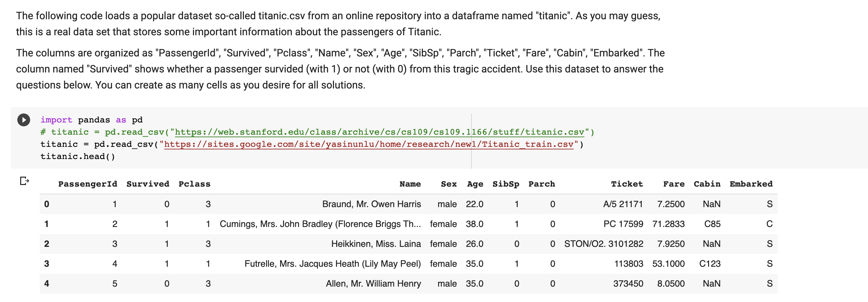The height and width of the screenshot is (302, 868).
Task: Click the C123 cabin value cell
Action: (709, 264)
